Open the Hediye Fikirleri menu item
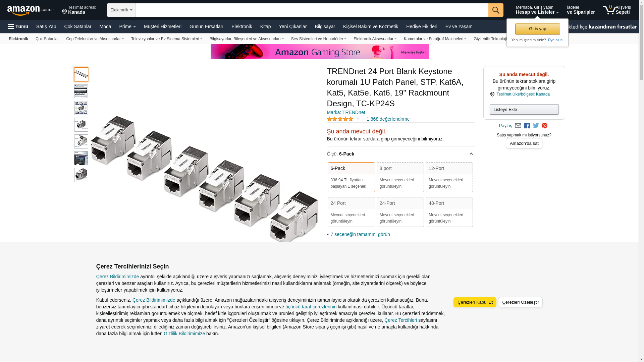The width and height of the screenshot is (644, 362). pyautogui.click(x=422, y=26)
